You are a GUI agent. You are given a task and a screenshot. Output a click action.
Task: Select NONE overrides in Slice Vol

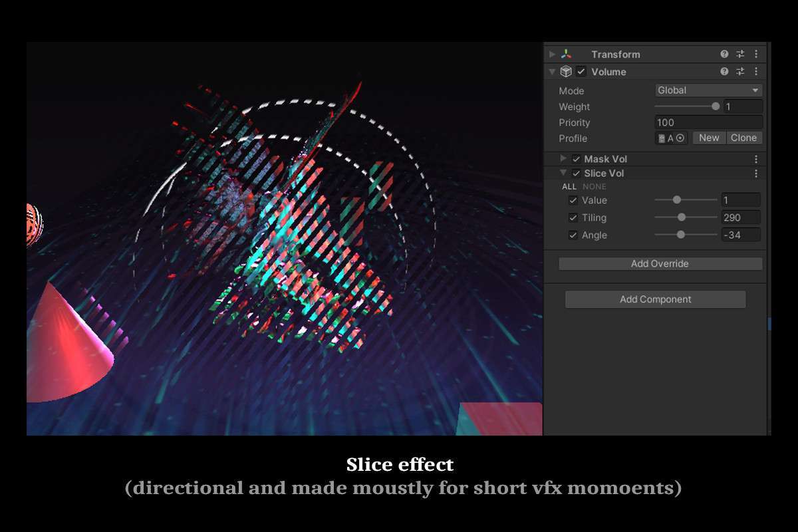pyautogui.click(x=595, y=187)
